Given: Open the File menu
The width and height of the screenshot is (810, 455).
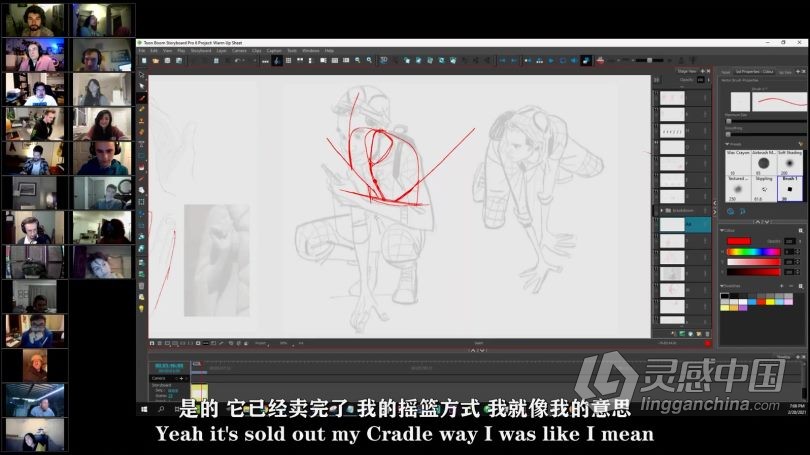Looking at the screenshot, I should (142, 51).
